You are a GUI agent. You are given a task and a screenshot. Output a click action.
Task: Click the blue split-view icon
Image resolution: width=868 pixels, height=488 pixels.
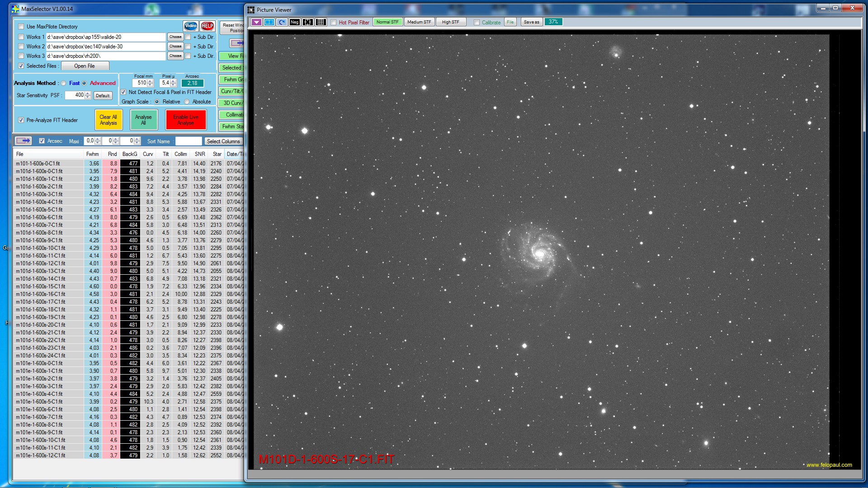point(269,22)
